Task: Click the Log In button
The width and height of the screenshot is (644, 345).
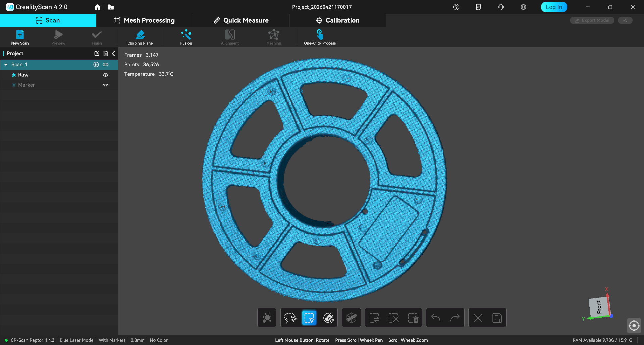Action: pos(554,7)
